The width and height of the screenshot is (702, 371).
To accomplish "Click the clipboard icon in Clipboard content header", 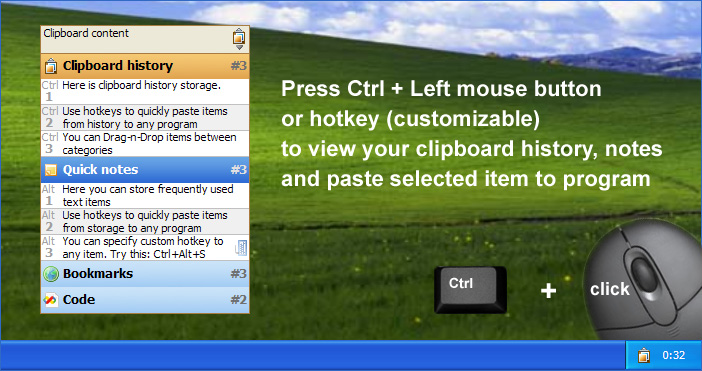I will pos(239,36).
